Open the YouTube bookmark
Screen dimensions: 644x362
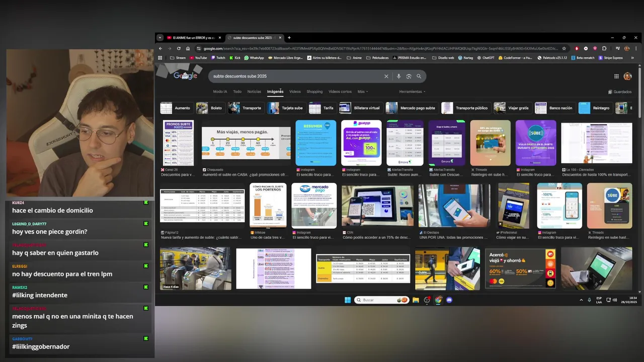coord(198,58)
